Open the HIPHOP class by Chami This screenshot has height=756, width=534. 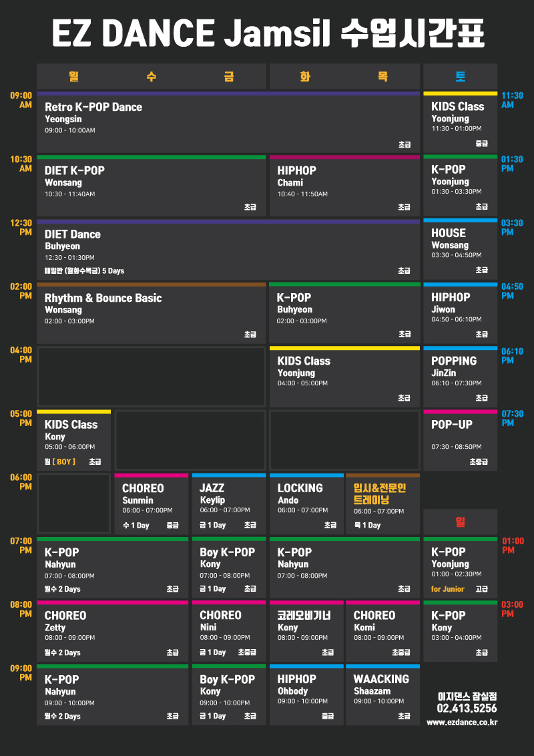[x=344, y=186]
